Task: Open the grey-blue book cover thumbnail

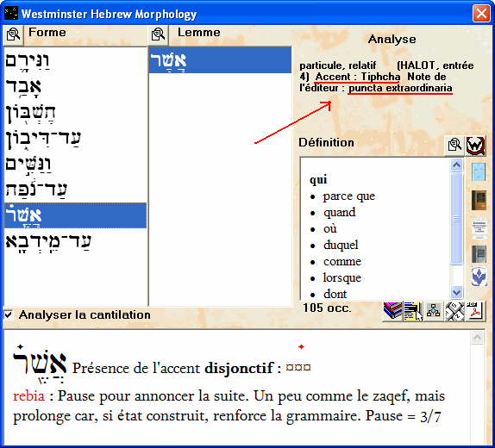Action: point(479,254)
